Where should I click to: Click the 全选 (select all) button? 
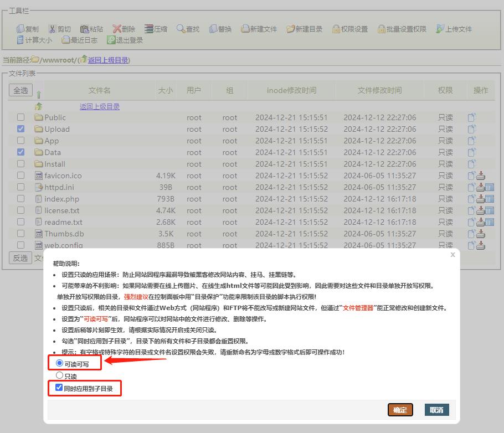[x=20, y=90]
